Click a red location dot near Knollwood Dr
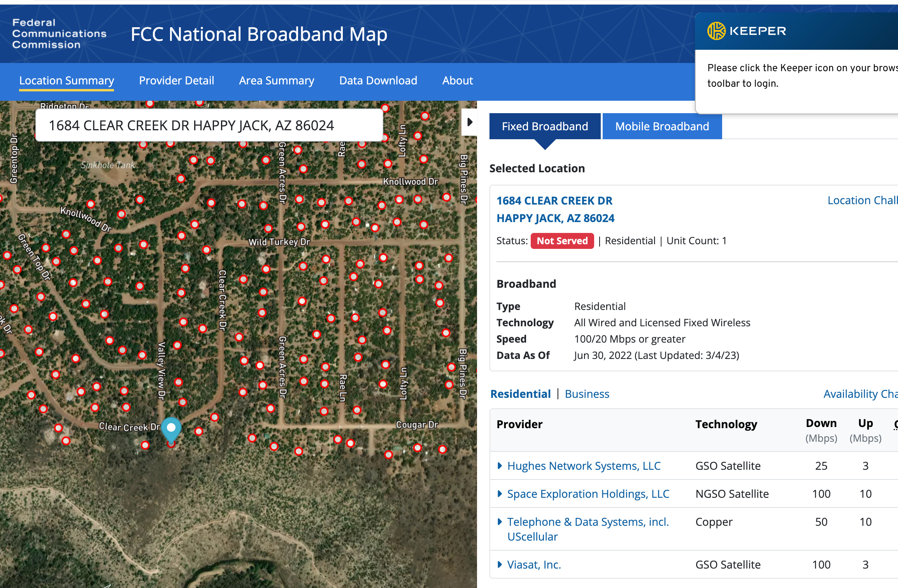898x588 pixels. (x=91, y=203)
